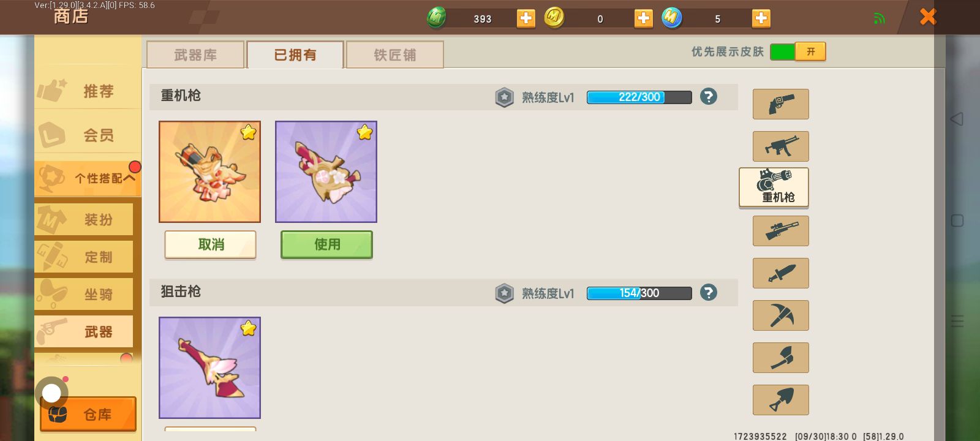
Task: Switch to the 武器库 tab
Action: [x=195, y=55]
